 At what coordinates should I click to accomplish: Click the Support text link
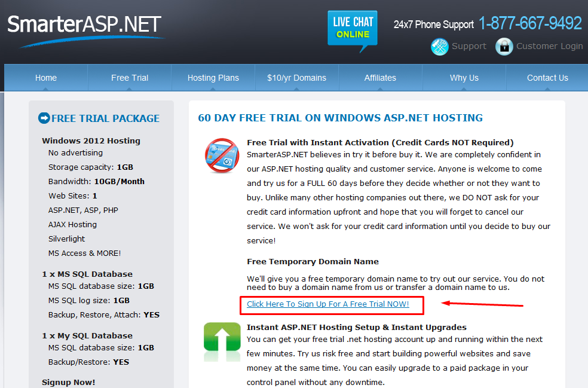(x=468, y=46)
